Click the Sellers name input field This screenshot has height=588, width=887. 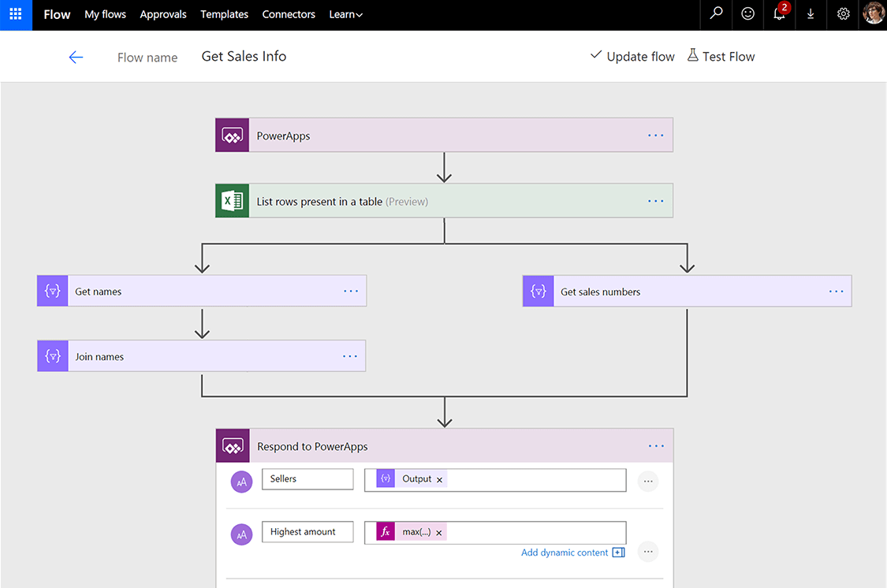pos(307,479)
